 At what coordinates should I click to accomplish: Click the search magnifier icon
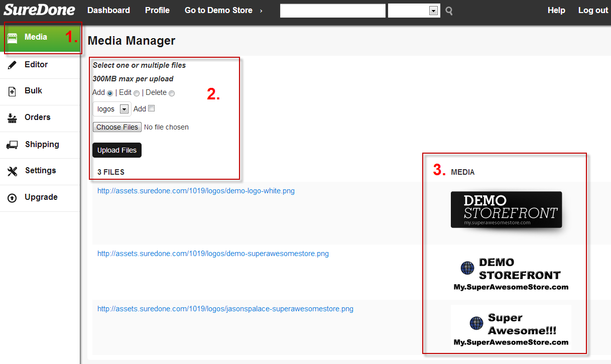point(449,11)
